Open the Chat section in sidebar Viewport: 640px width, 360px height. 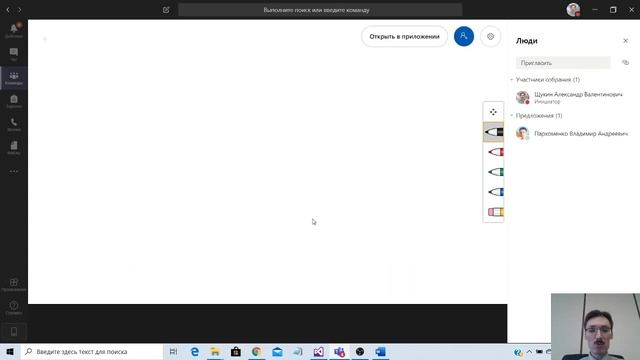click(14, 54)
